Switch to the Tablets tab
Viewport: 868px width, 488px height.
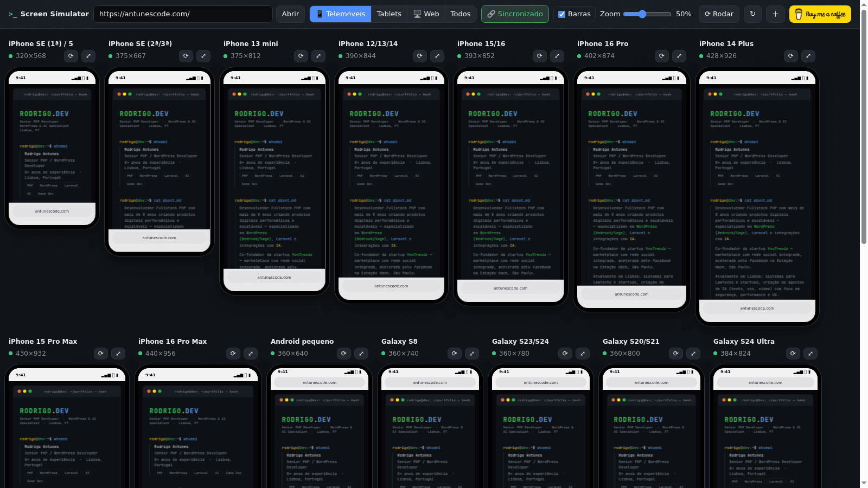point(389,14)
